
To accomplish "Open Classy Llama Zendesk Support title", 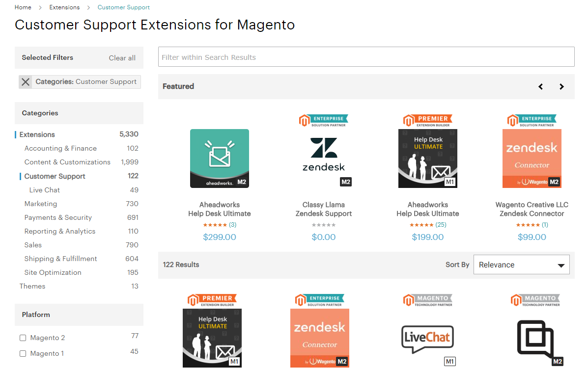I will pyautogui.click(x=324, y=210).
